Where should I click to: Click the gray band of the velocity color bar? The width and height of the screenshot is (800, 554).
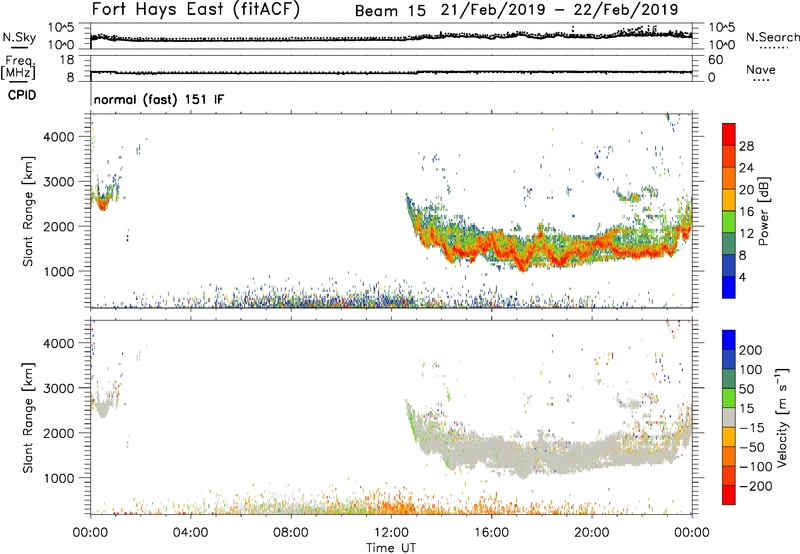click(729, 417)
